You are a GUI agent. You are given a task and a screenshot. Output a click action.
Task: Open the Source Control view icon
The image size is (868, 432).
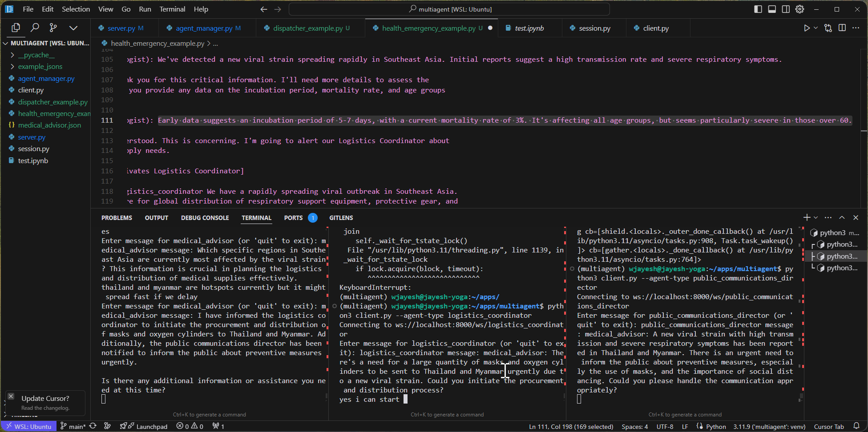pos(53,28)
